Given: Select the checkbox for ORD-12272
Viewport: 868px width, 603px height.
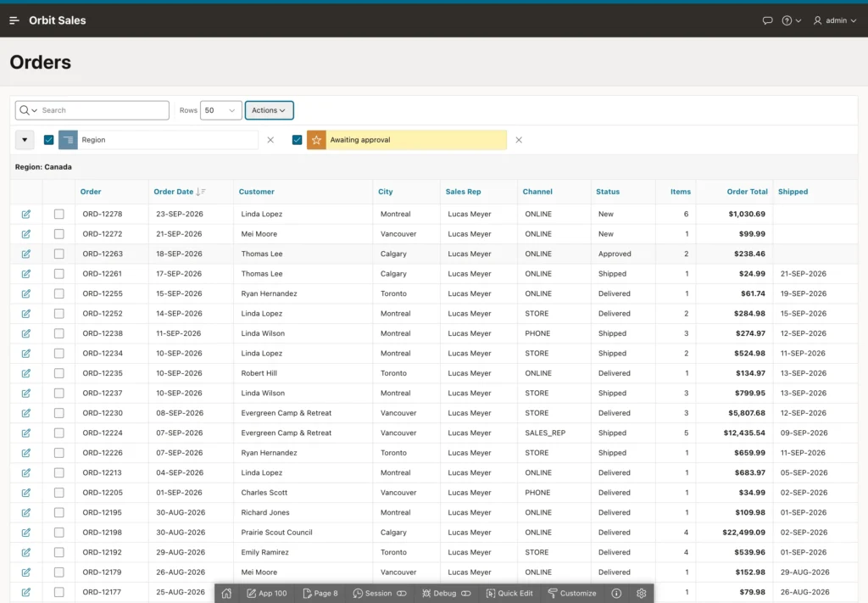Looking at the screenshot, I should tap(59, 234).
